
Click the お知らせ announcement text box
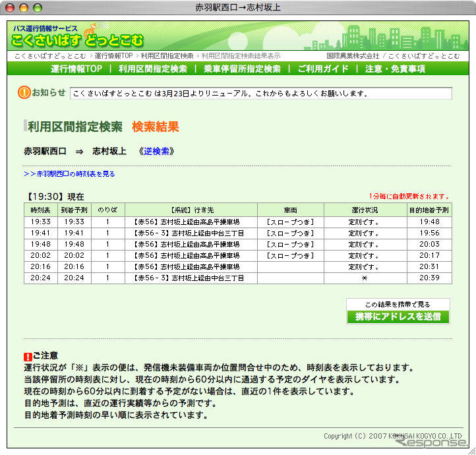(260, 94)
